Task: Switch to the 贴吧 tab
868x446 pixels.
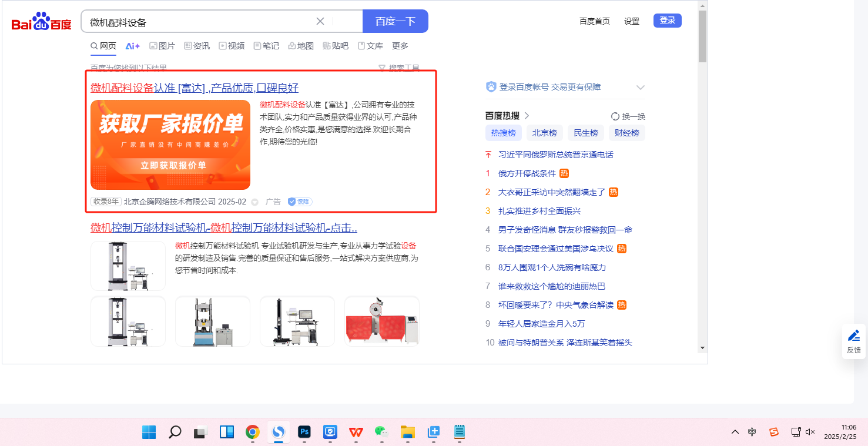Action: point(336,46)
